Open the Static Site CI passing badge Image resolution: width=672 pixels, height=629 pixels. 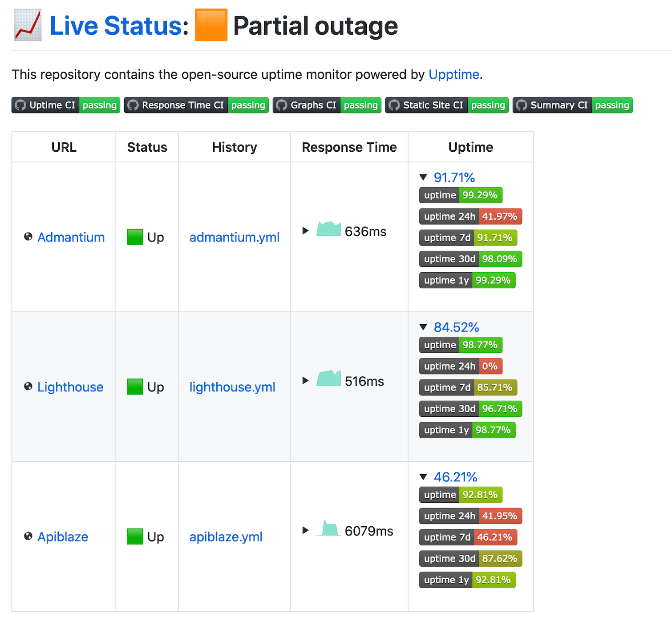(x=447, y=105)
